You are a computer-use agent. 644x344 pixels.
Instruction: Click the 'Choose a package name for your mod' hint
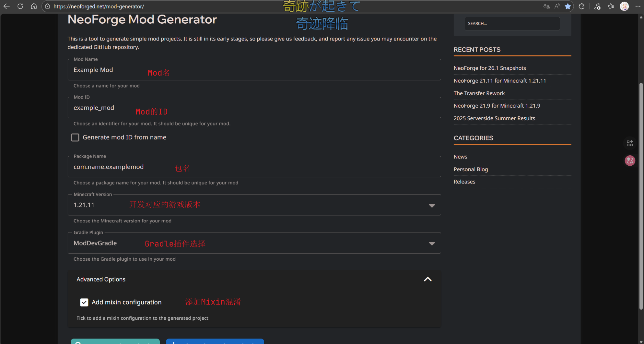pyautogui.click(x=156, y=183)
